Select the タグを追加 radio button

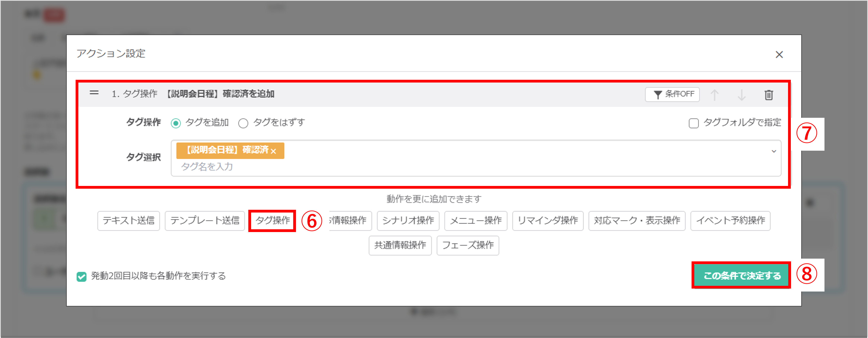(176, 123)
